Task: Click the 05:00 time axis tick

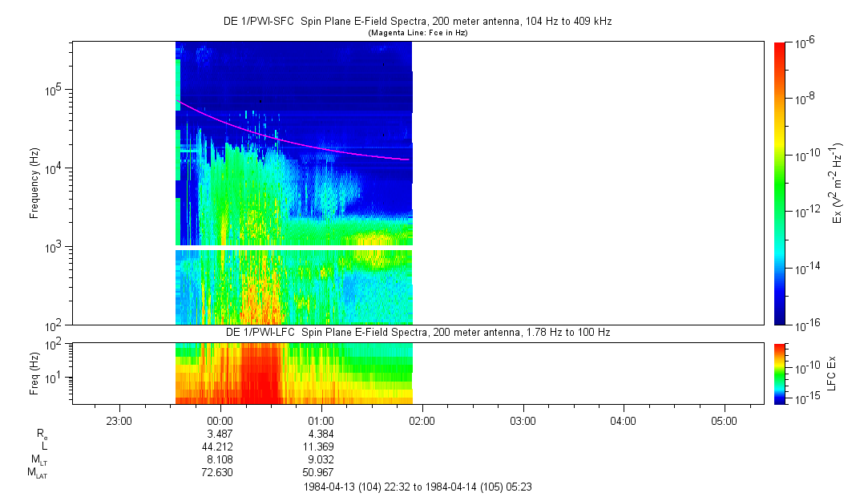Action: (724, 420)
